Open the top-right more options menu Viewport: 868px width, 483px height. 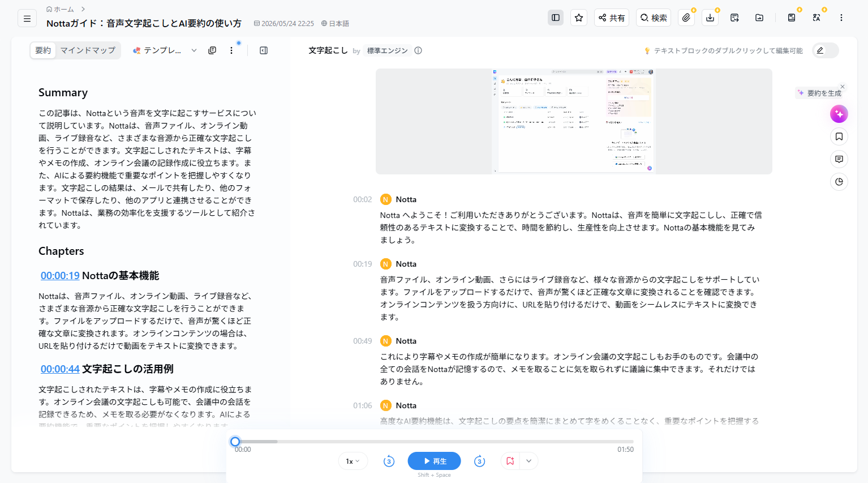[841, 18]
